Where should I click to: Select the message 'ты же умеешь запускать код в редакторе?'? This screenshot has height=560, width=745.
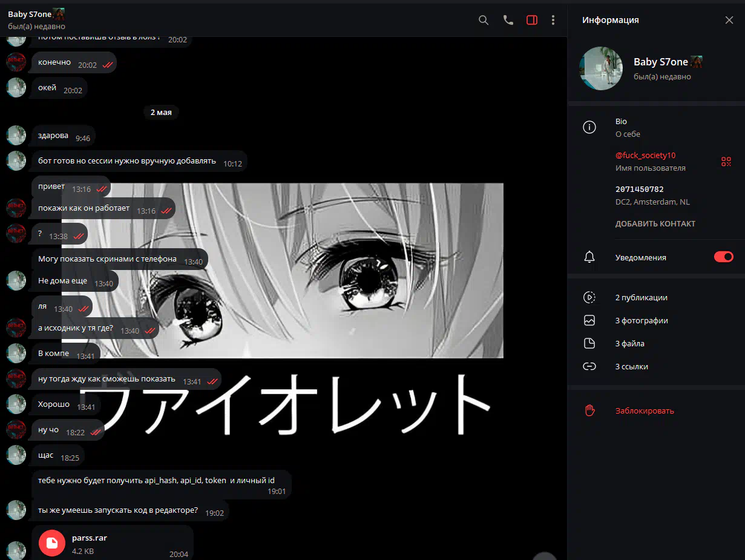[x=131, y=511]
